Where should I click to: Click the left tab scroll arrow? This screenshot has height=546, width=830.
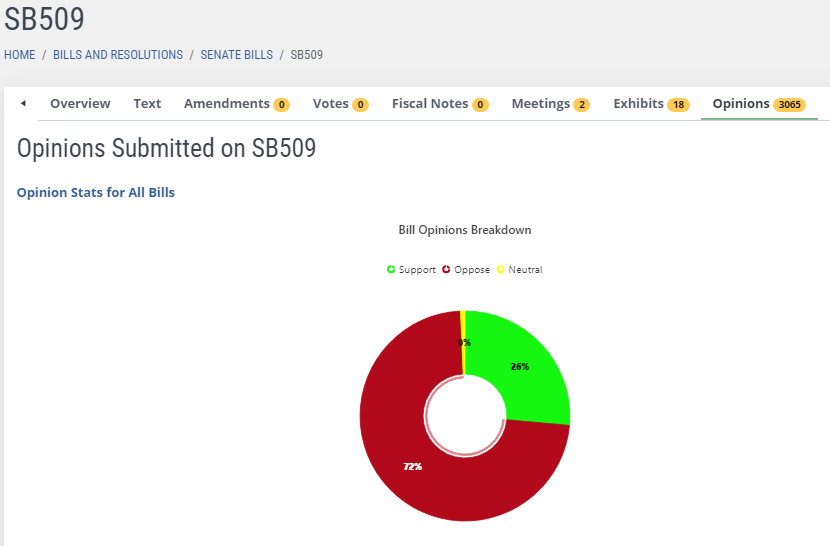click(x=24, y=104)
